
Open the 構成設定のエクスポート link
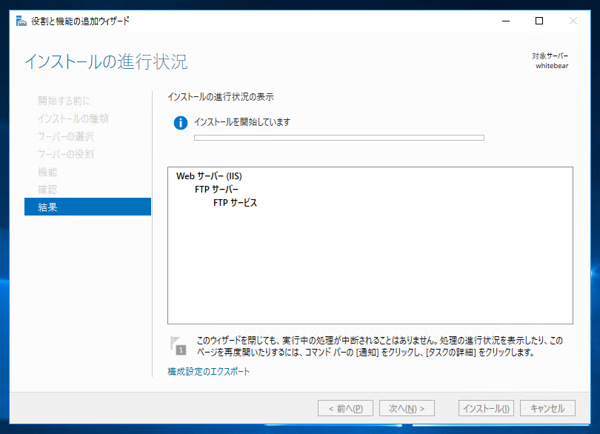coord(209,371)
